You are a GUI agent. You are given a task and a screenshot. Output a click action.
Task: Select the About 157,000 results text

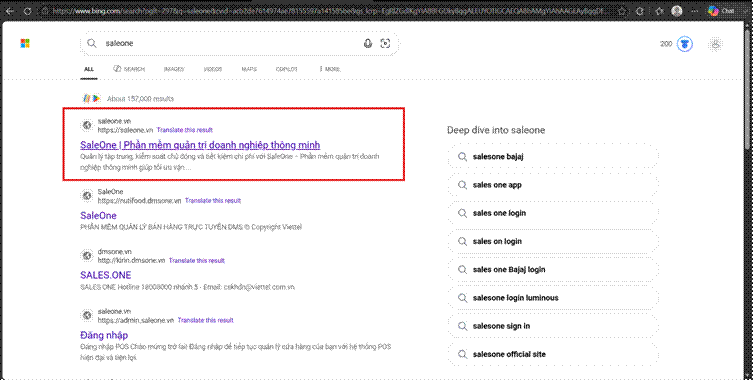coord(140,98)
